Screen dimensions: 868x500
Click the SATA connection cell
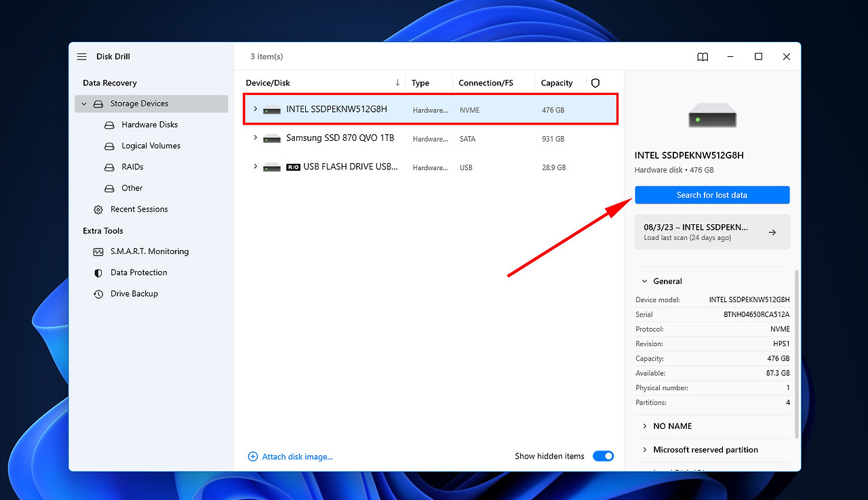tap(468, 139)
